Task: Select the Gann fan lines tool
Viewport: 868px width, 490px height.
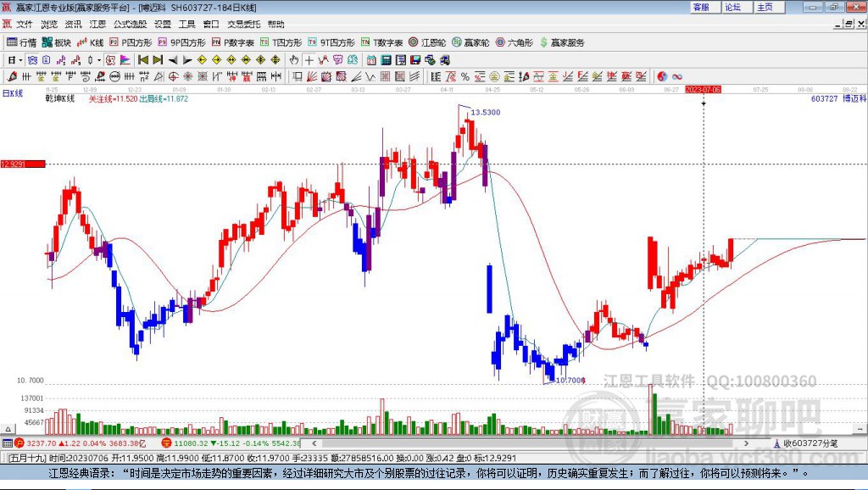Action: tap(312, 76)
